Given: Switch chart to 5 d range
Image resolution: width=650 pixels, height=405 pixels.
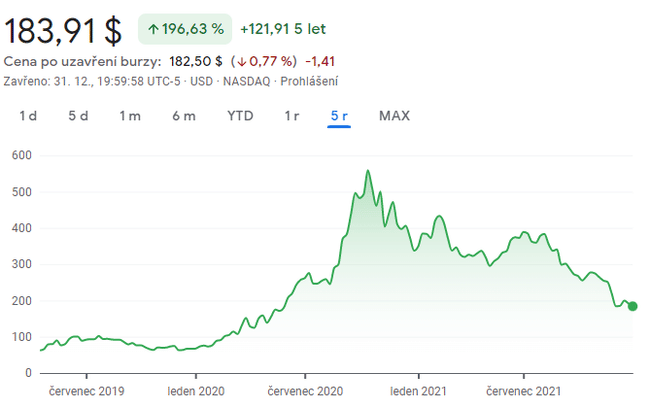Looking at the screenshot, I should 78,115.
